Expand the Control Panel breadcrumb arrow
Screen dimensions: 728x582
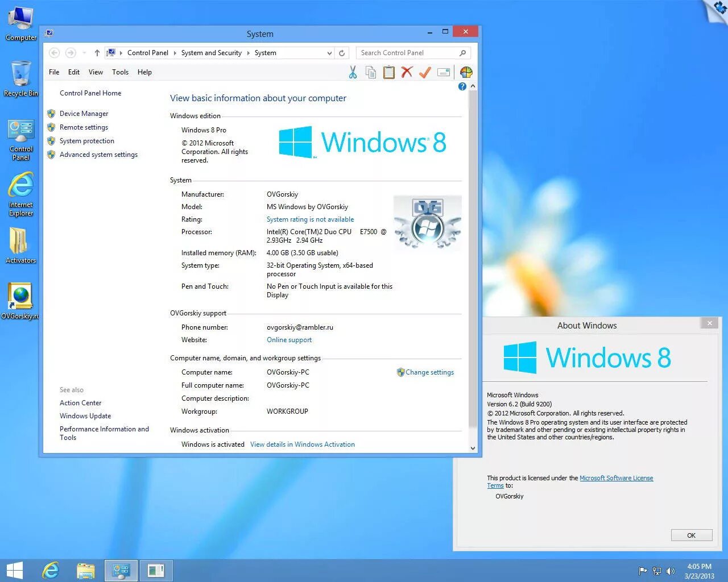tap(175, 53)
